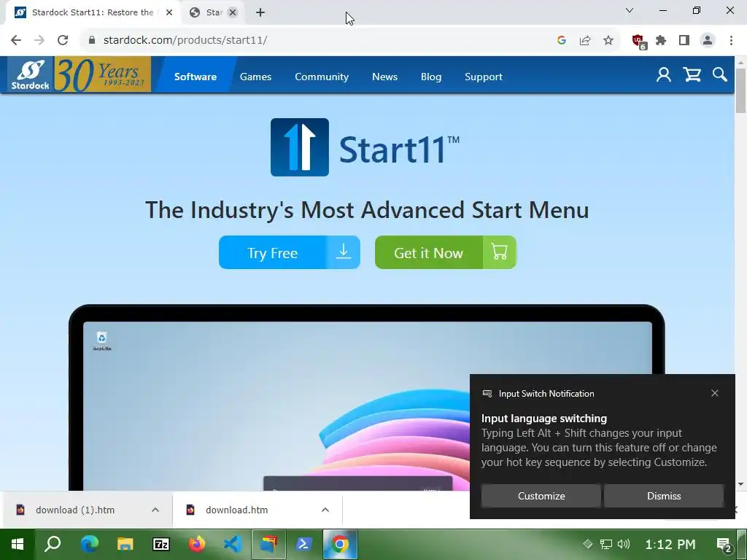The width and height of the screenshot is (747, 560).
Task: Close Input Switch Notification with X
Action: [x=715, y=393]
